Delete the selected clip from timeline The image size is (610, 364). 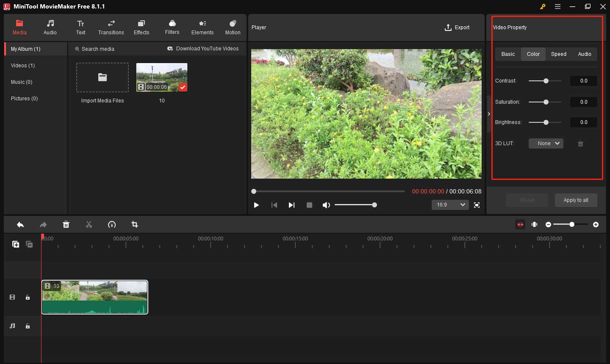point(66,225)
